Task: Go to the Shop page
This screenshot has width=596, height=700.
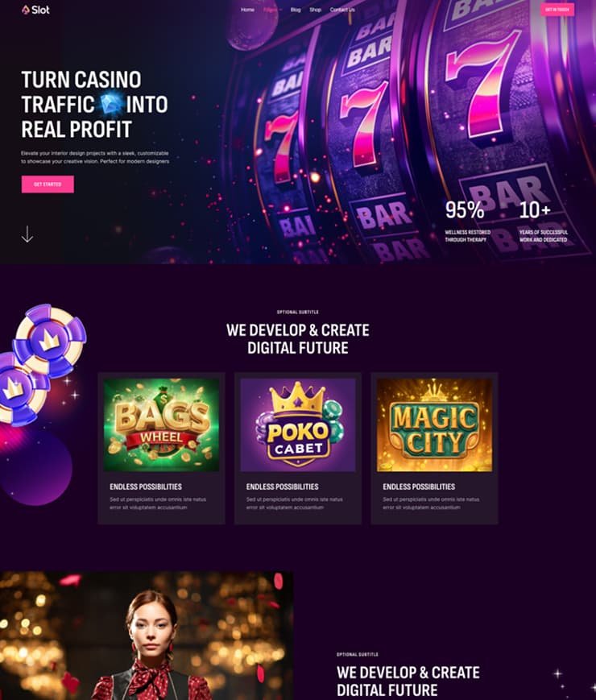Action: [315, 10]
